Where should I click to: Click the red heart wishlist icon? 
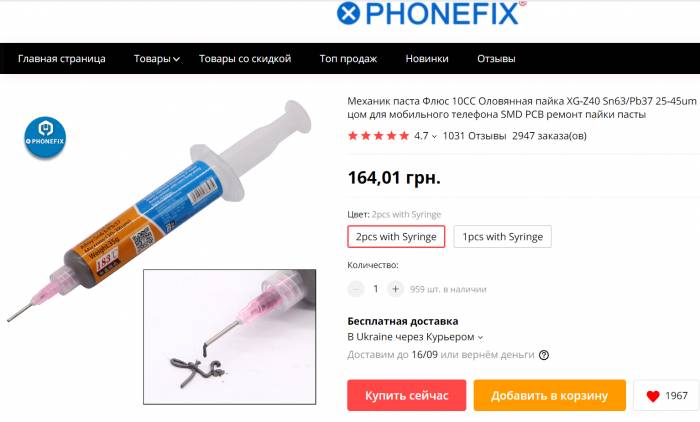click(653, 396)
